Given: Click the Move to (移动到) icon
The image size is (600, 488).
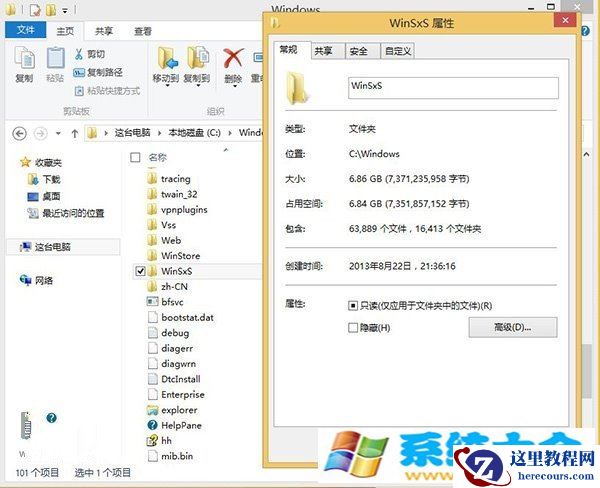Looking at the screenshot, I should (167, 59).
